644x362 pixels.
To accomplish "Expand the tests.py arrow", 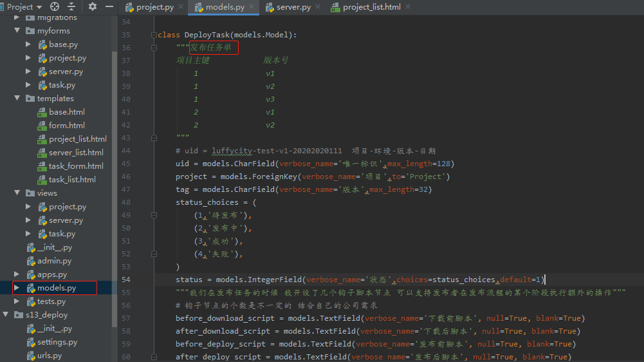I will pyautogui.click(x=17, y=301).
